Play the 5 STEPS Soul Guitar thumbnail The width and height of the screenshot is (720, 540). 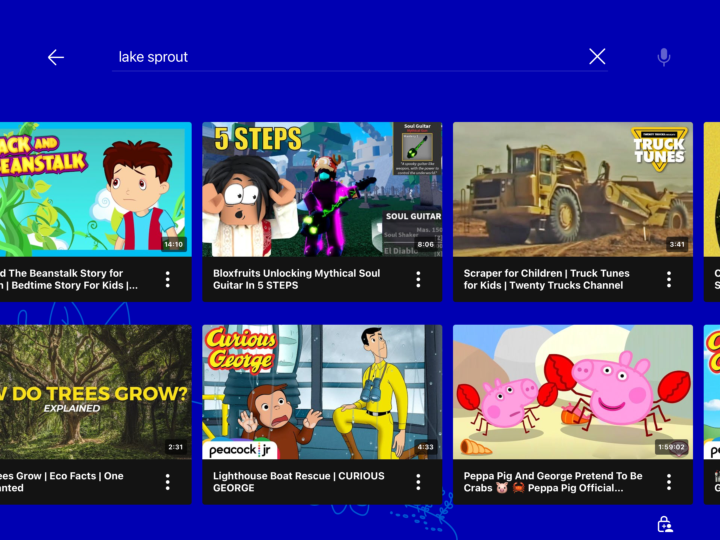(322, 189)
